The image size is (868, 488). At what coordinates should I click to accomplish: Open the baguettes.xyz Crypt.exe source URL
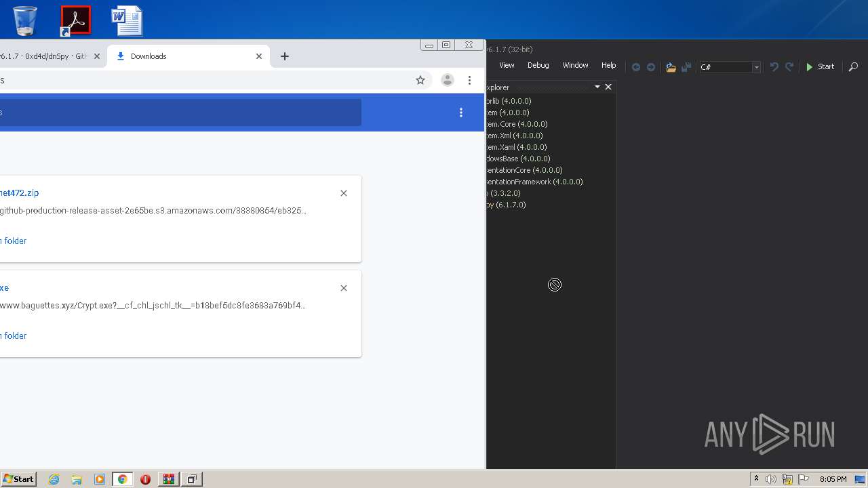(x=153, y=306)
